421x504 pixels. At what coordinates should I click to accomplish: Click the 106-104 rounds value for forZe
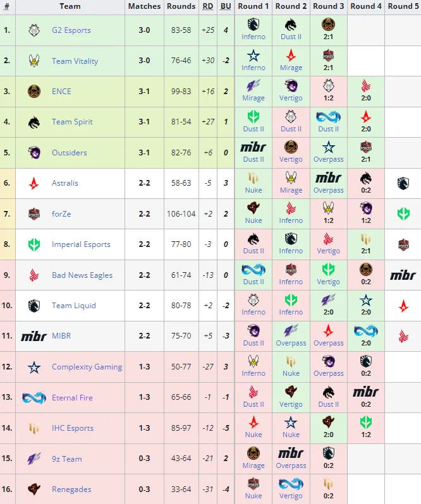click(x=181, y=213)
